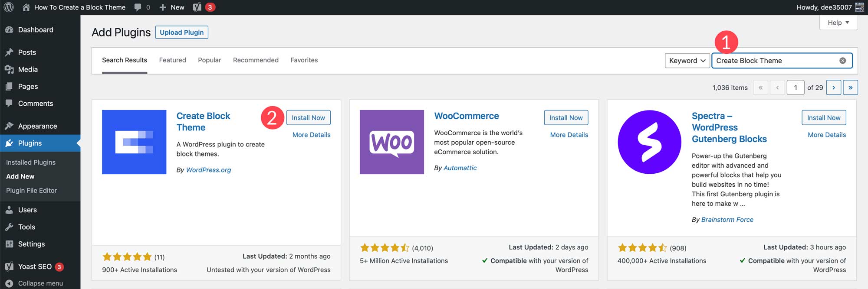The width and height of the screenshot is (868, 289).
Task: Switch to the Popular plugins tab
Action: pyautogui.click(x=210, y=60)
